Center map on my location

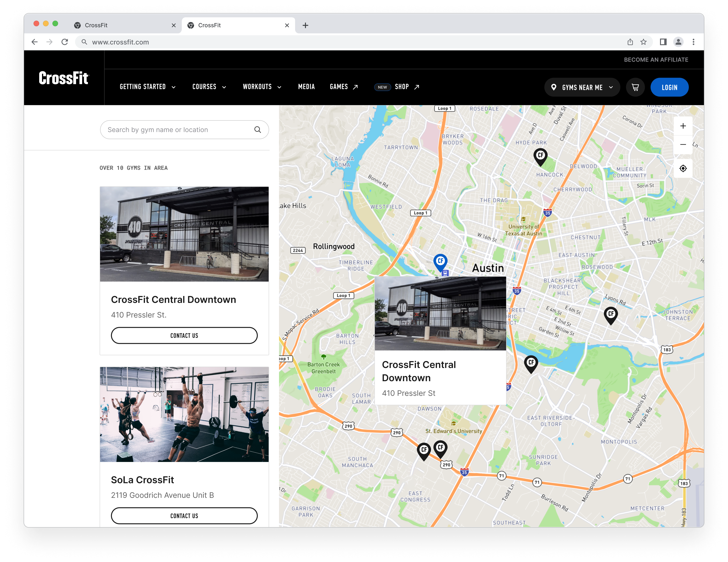point(683,168)
